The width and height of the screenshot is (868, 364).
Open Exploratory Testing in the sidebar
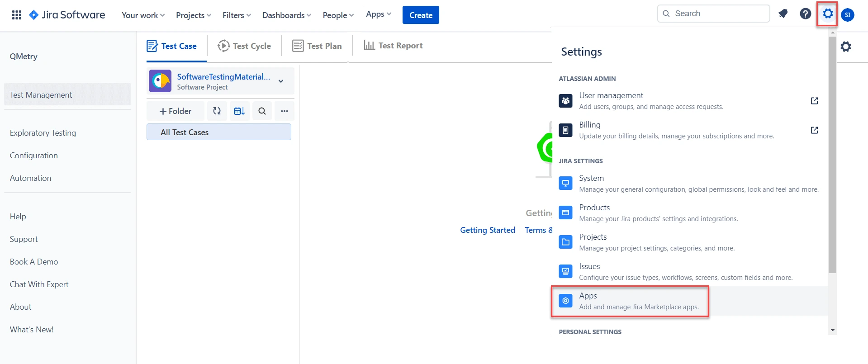tap(43, 132)
